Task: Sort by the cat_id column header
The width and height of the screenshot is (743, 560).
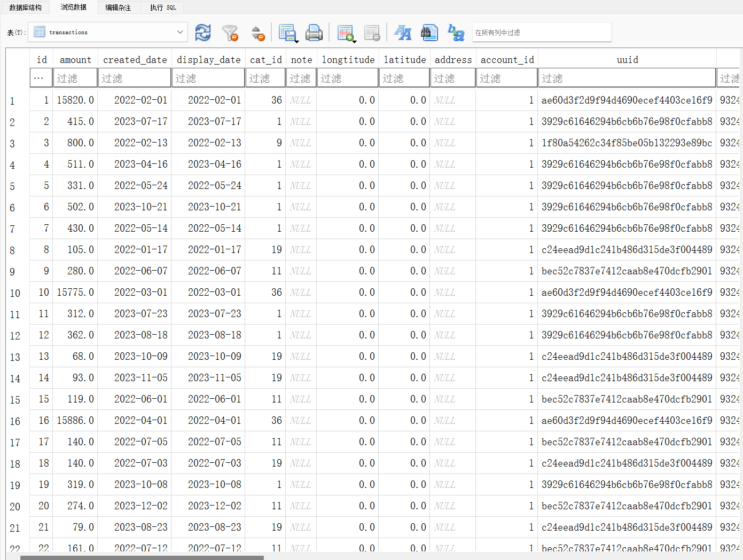Action: tap(266, 59)
